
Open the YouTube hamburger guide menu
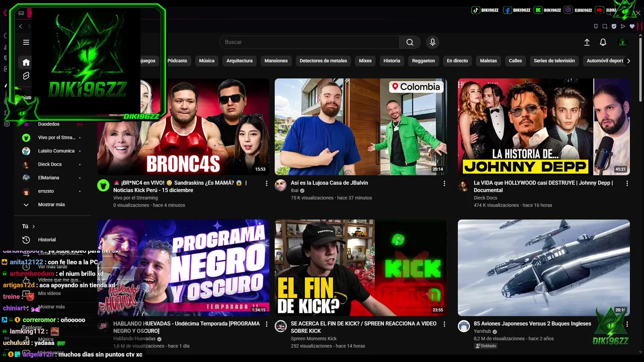pyautogui.click(x=26, y=42)
